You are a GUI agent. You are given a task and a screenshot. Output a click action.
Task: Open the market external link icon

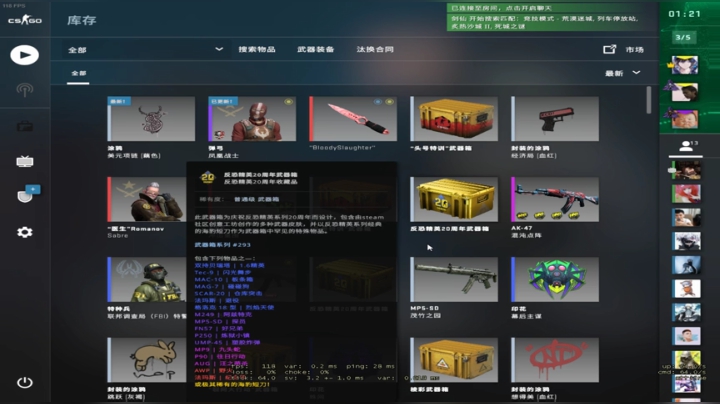pyautogui.click(x=609, y=49)
